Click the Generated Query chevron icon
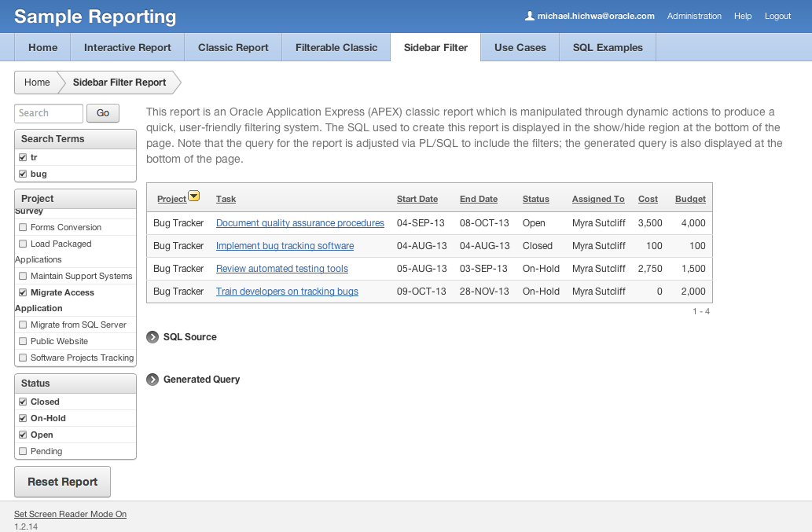Image resolution: width=812 pixels, height=532 pixels. pyautogui.click(x=152, y=379)
